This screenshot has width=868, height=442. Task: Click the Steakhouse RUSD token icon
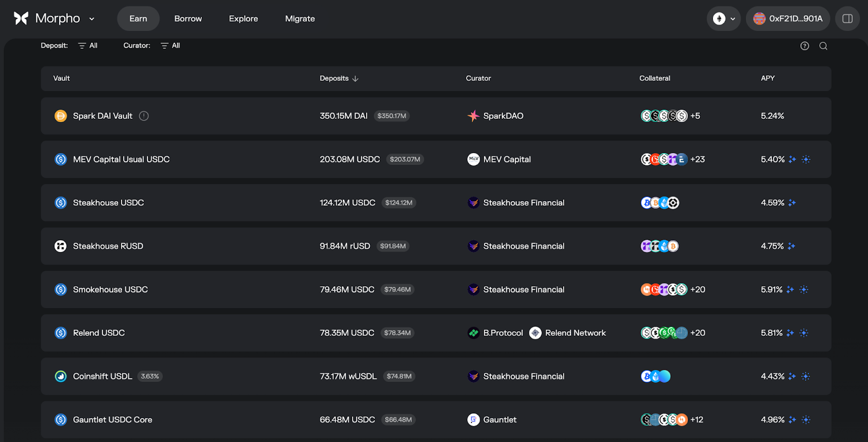click(x=61, y=246)
